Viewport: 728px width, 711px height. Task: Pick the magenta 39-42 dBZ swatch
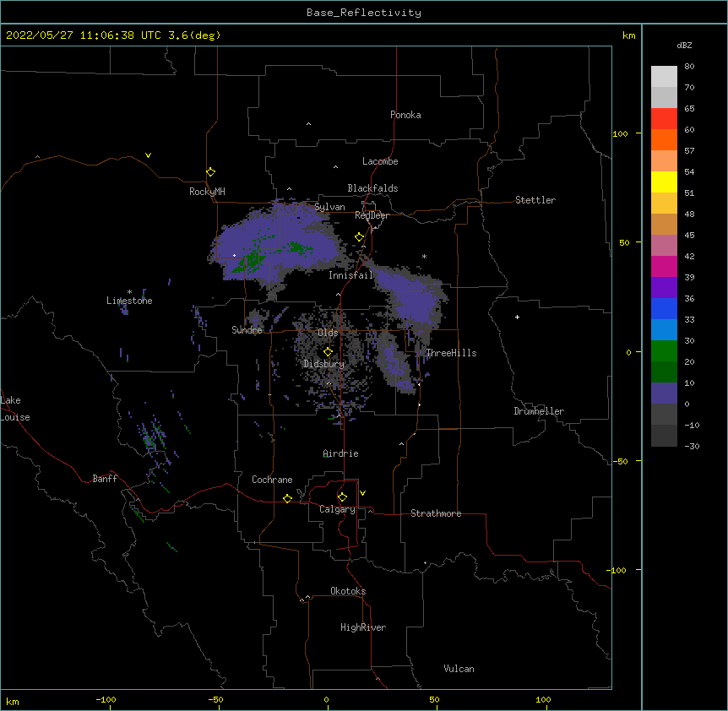(664, 266)
